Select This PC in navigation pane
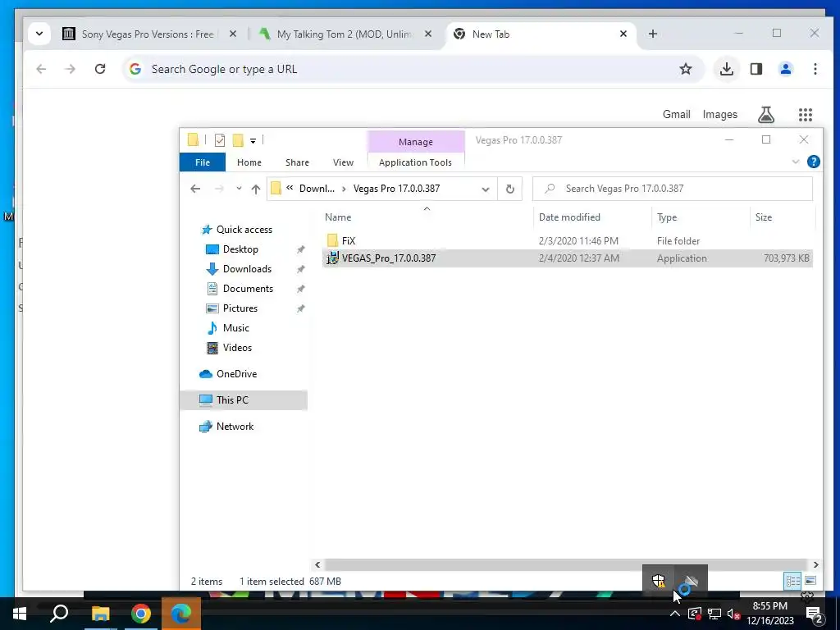The width and height of the screenshot is (840, 630). 244,400
